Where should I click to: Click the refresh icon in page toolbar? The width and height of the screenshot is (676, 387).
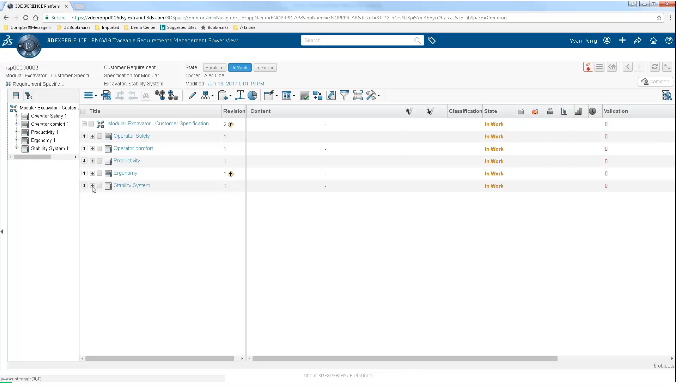coord(654,67)
